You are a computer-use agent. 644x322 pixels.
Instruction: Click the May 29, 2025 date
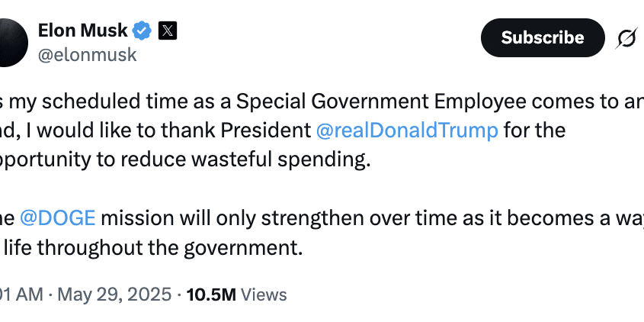(x=114, y=295)
